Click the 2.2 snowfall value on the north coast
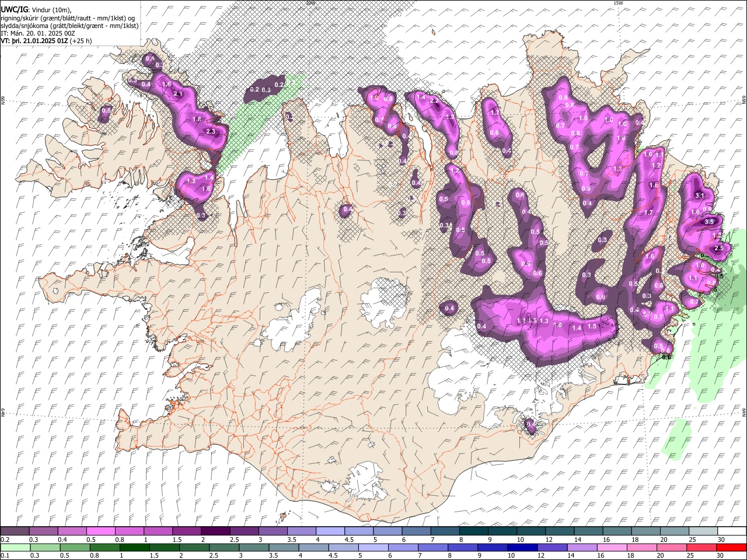This screenshot has width=747, height=560. [x=434, y=100]
